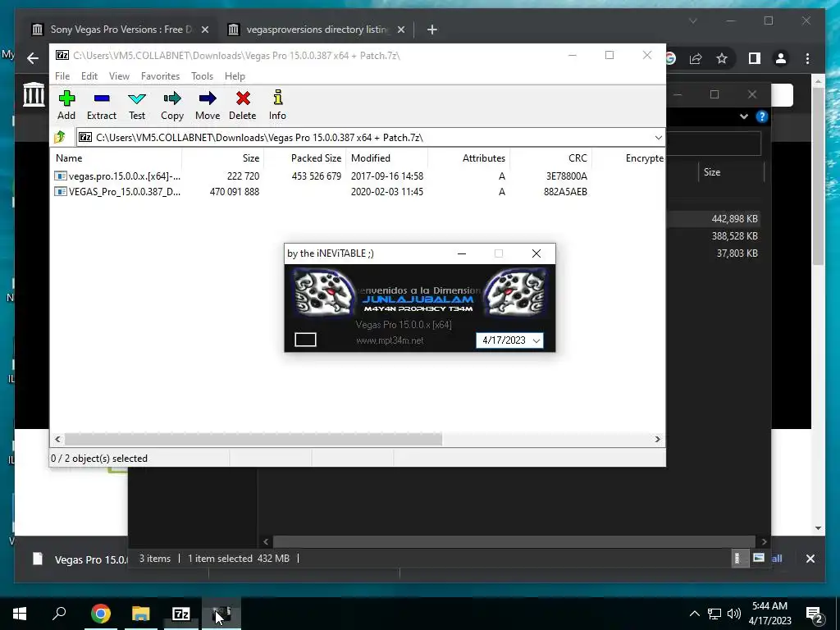Image resolution: width=840 pixels, height=630 pixels.
Task: Sort by the Name column header
Action: coord(116,158)
